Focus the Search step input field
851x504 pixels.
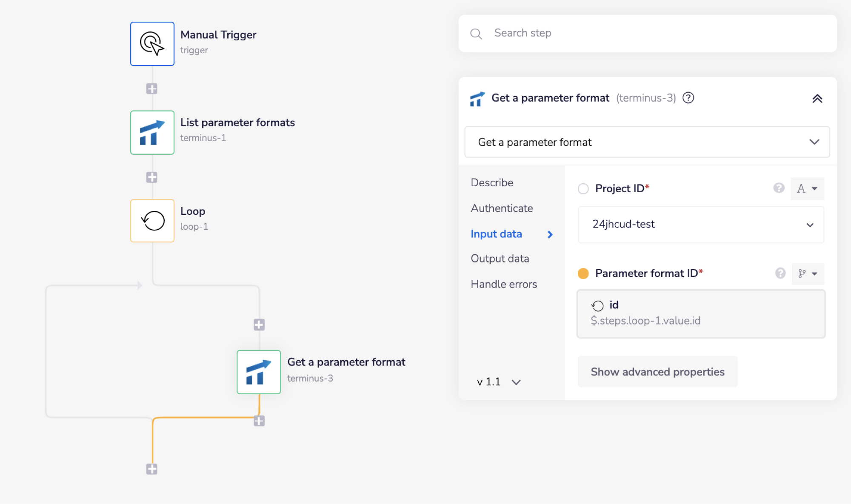click(655, 33)
